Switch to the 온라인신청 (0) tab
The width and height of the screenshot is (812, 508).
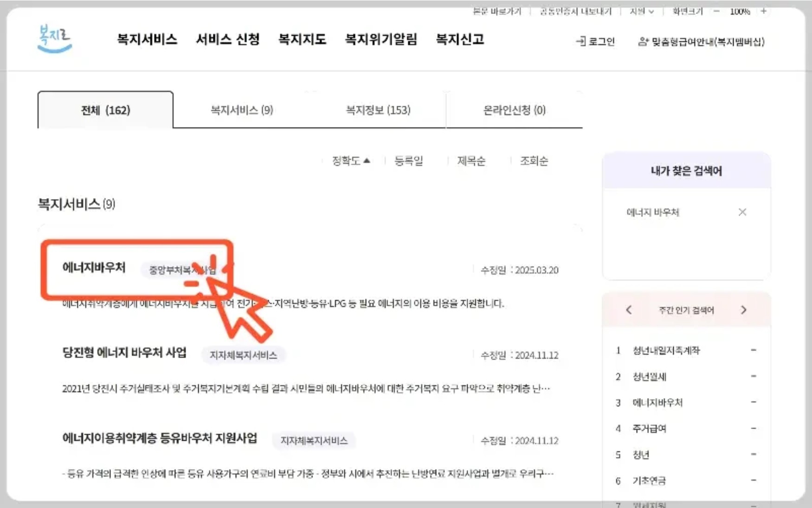(514, 110)
